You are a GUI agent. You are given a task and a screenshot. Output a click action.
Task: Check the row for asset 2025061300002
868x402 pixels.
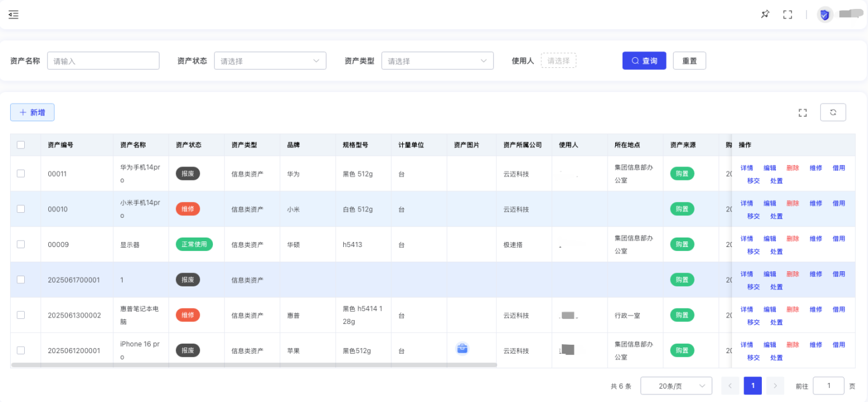pyautogui.click(x=21, y=315)
